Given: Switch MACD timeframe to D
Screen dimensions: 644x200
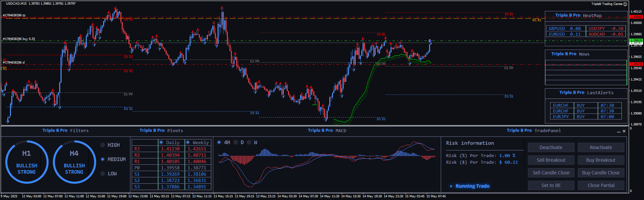Looking at the screenshot, I should [236, 142].
